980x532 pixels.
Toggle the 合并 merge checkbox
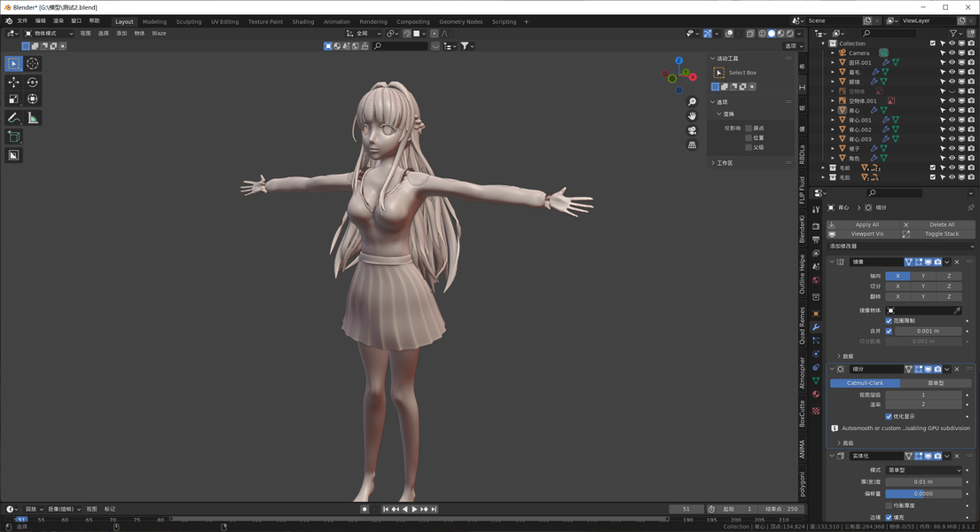point(889,332)
